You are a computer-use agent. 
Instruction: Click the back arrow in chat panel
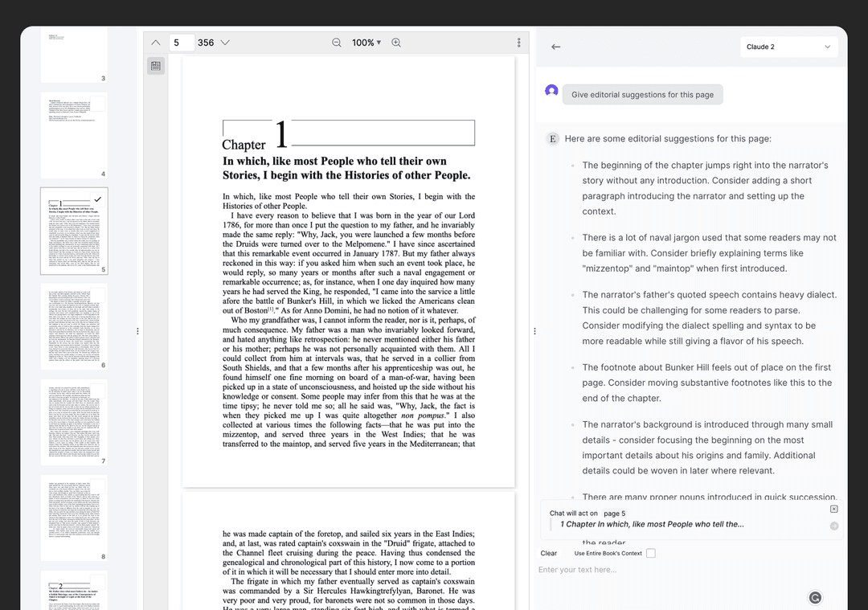(555, 47)
